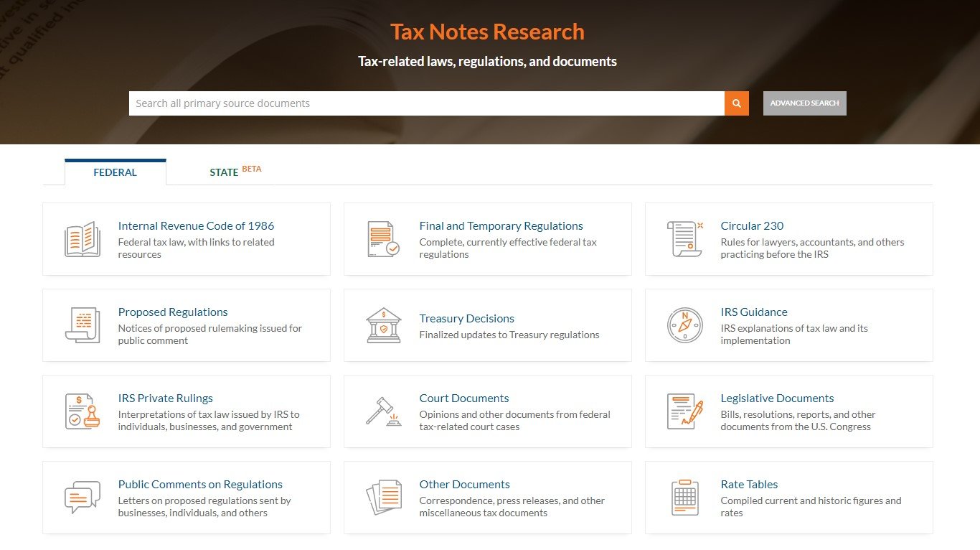Viewport: 980px width, 550px height.
Task: Open the Internal Revenue Code of 1986 link
Action: (196, 226)
